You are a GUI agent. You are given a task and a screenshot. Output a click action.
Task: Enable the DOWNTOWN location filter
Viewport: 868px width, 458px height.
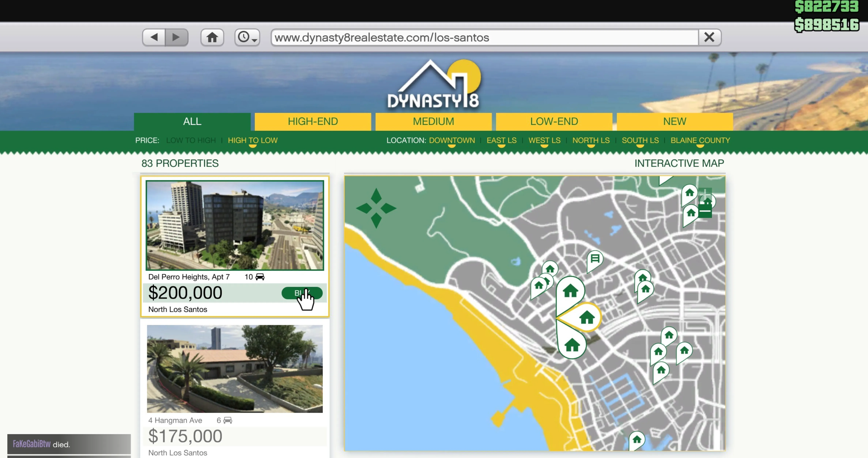coord(452,140)
